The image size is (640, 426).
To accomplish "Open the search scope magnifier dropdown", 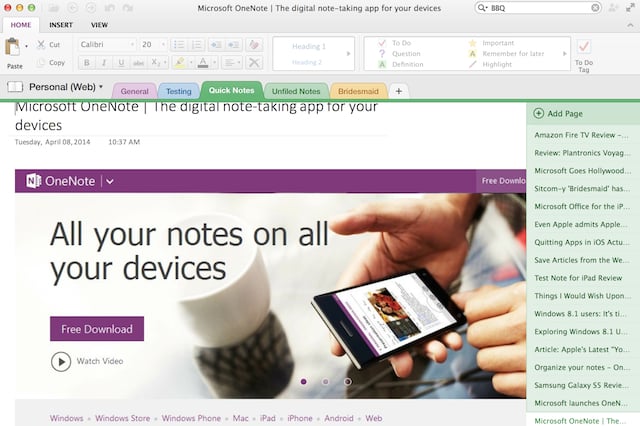I will click(482, 8).
